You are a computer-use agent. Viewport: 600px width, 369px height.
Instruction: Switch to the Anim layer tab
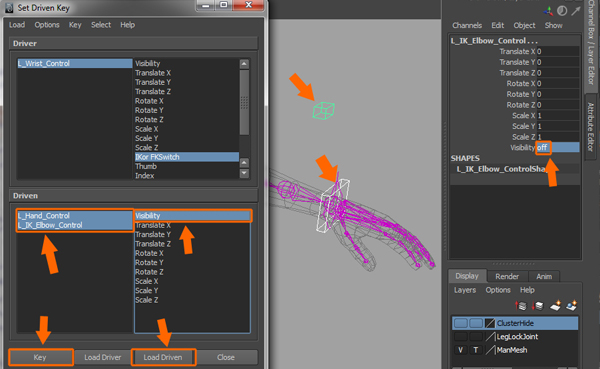click(x=544, y=276)
